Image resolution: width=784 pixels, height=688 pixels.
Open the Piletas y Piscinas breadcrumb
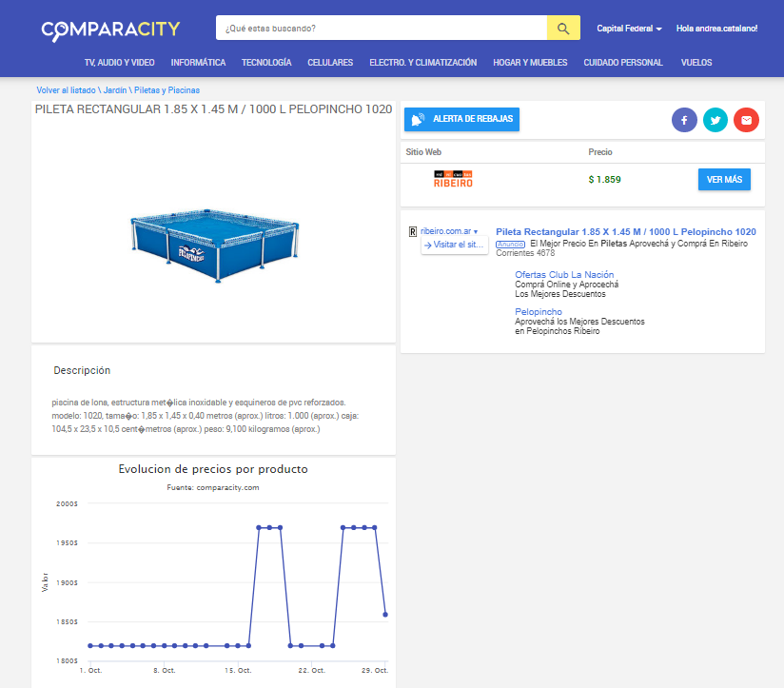(x=167, y=90)
